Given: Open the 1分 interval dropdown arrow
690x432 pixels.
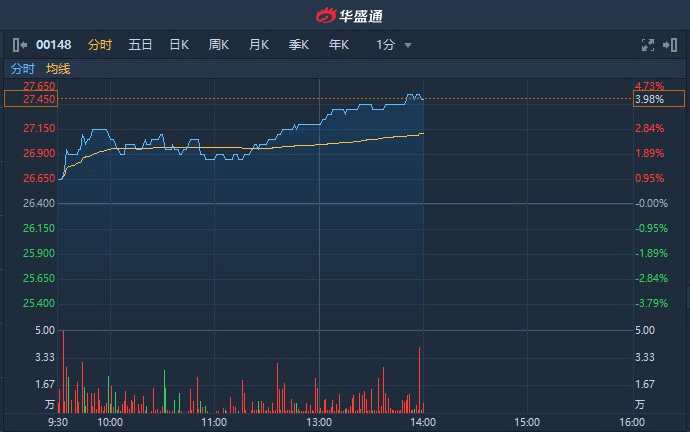Looking at the screenshot, I should (x=408, y=45).
